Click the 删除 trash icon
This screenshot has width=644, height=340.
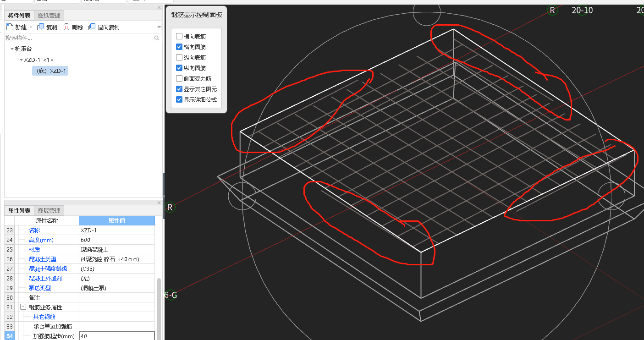point(66,27)
